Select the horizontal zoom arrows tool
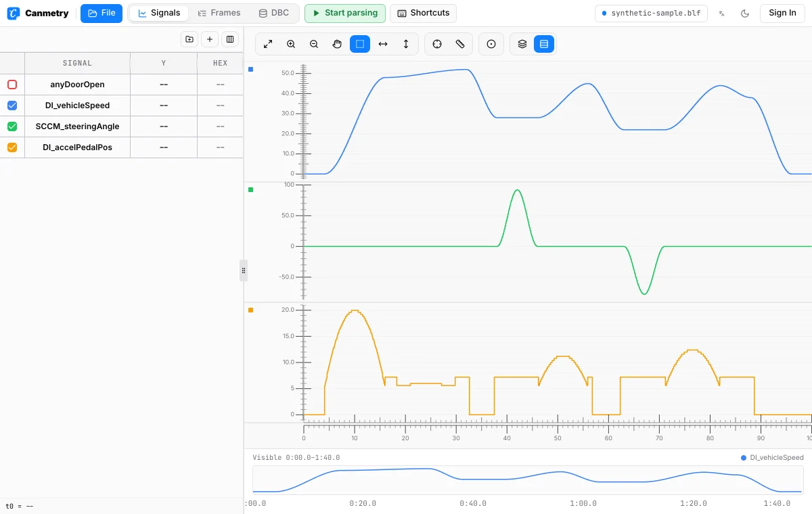The image size is (812, 514). (x=383, y=44)
